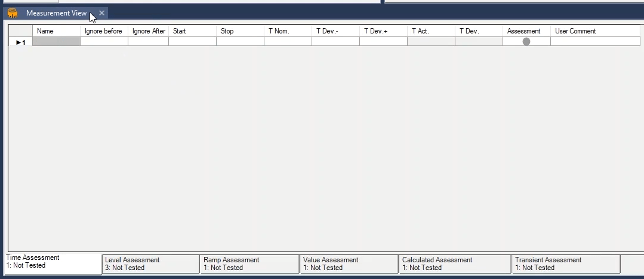This screenshot has width=644, height=279.
Task: Select row 1 via row header arrow
Action: (20, 42)
